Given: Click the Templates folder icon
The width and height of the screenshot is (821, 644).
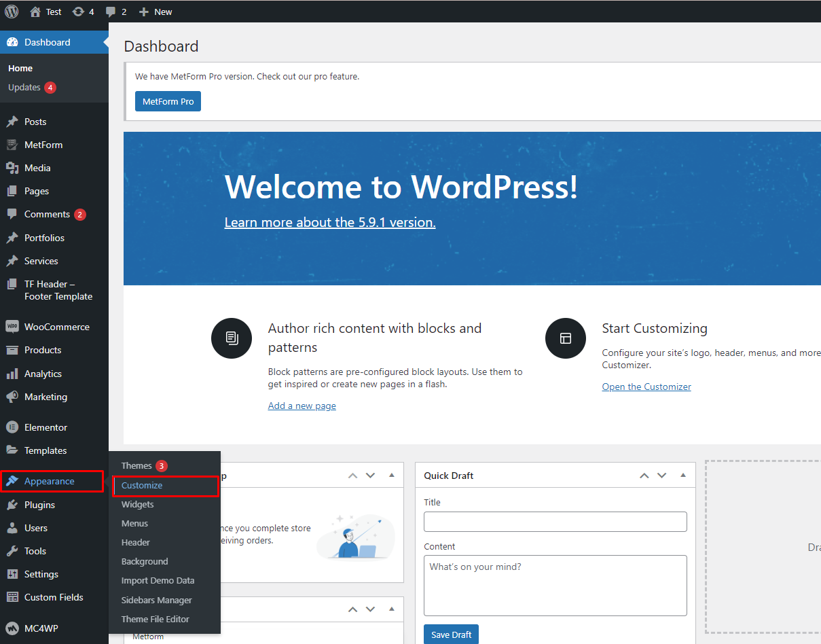Looking at the screenshot, I should [12, 450].
